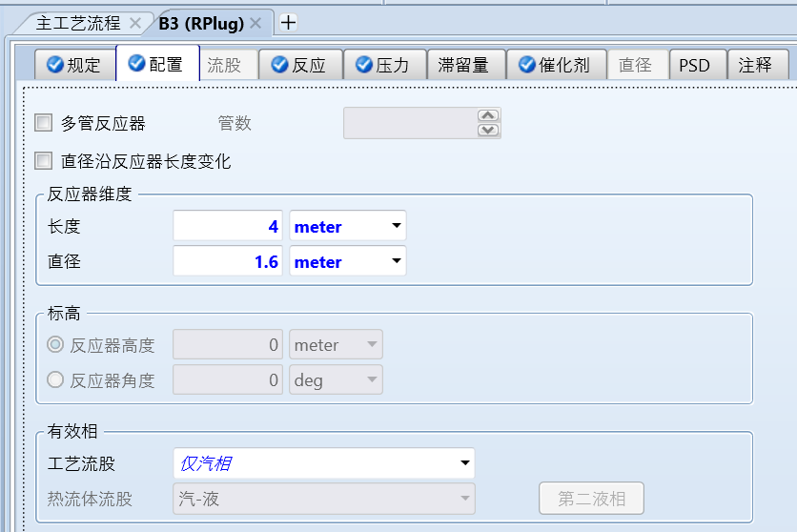Viewport: 797px width, 532px height.
Task: Click the 规定 tab checkmark icon
Action: pos(55,65)
